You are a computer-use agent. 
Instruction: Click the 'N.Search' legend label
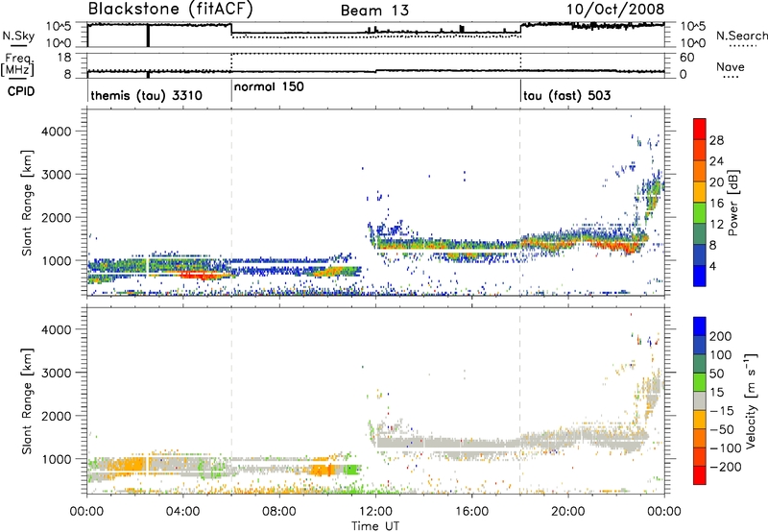coord(742,36)
